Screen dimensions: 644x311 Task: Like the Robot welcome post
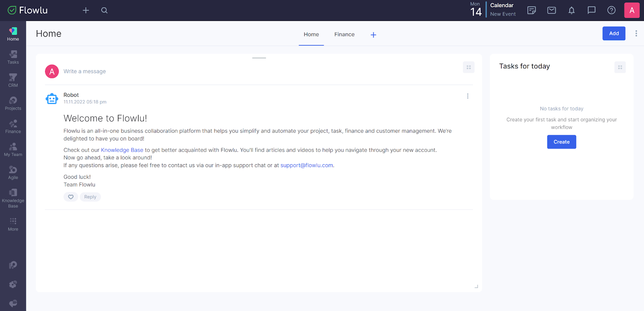tap(71, 197)
